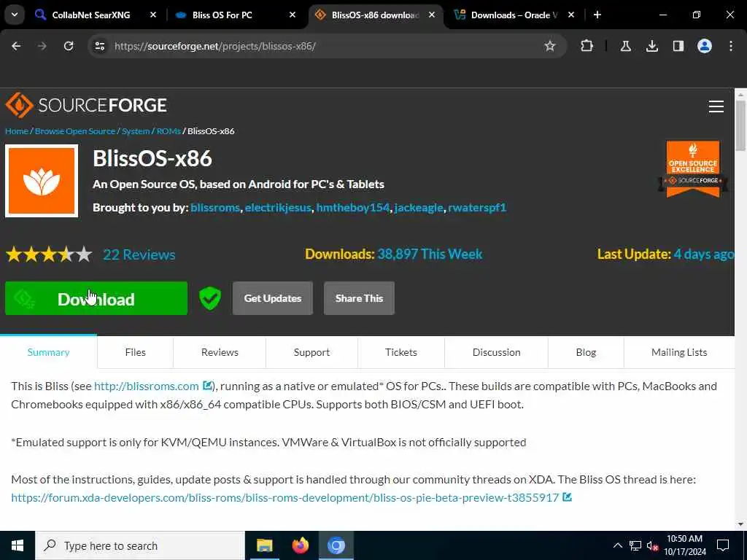Open a new browser tab
Viewport: 747px width, 560px height.
(x=597, y=15)
